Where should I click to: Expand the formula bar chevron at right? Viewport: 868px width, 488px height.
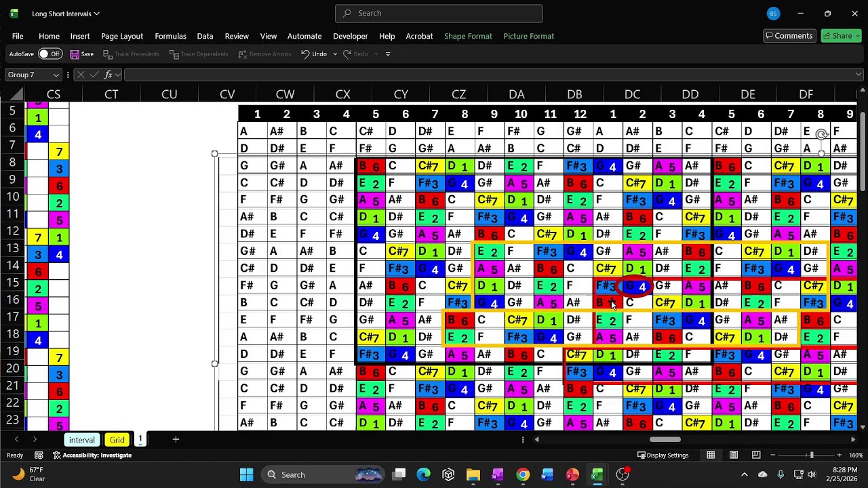pos(859,75)
